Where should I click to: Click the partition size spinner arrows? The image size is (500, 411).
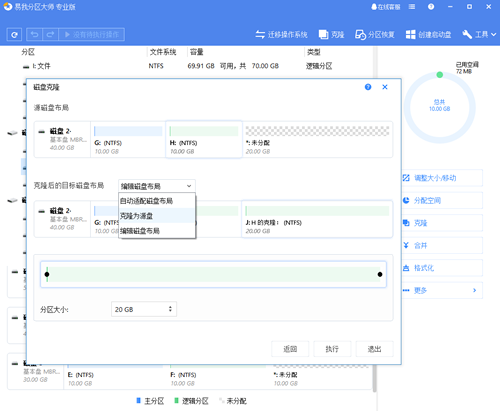(170, 309)
